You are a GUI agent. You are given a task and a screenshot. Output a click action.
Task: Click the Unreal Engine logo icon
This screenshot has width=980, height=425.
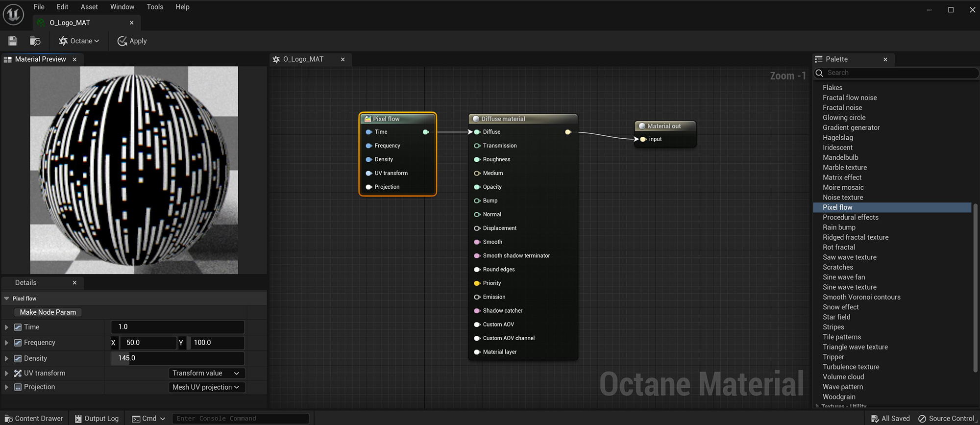pos(13,14)
